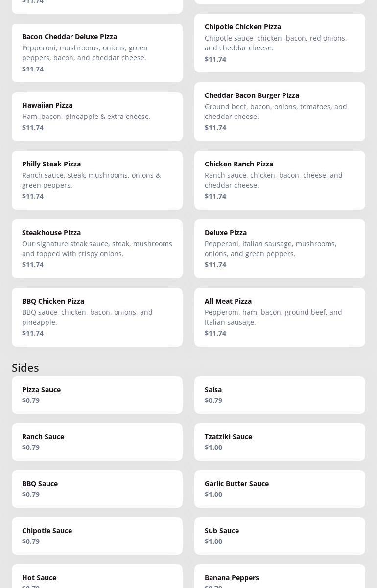Open the Sub Sauce item
The width and height of the screenshot is (377, 588).
280,536
